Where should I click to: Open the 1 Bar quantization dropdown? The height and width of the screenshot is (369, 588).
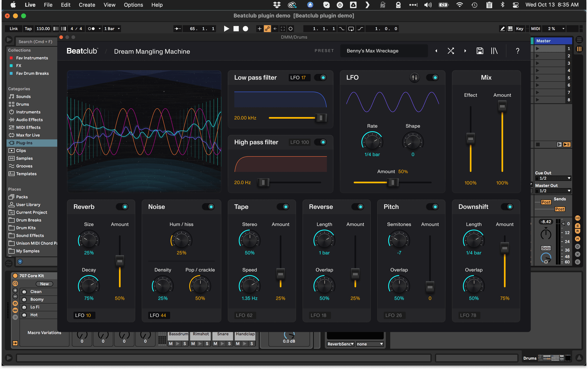coord(112,29)
